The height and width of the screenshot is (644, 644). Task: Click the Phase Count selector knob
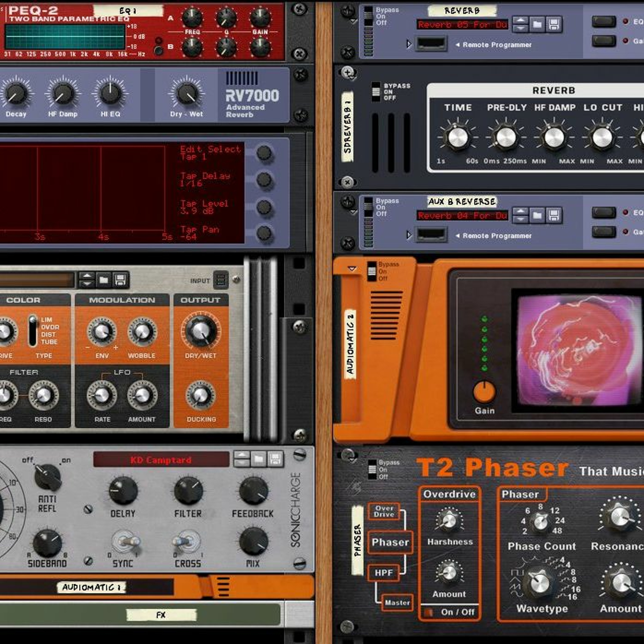pos(541,522)
